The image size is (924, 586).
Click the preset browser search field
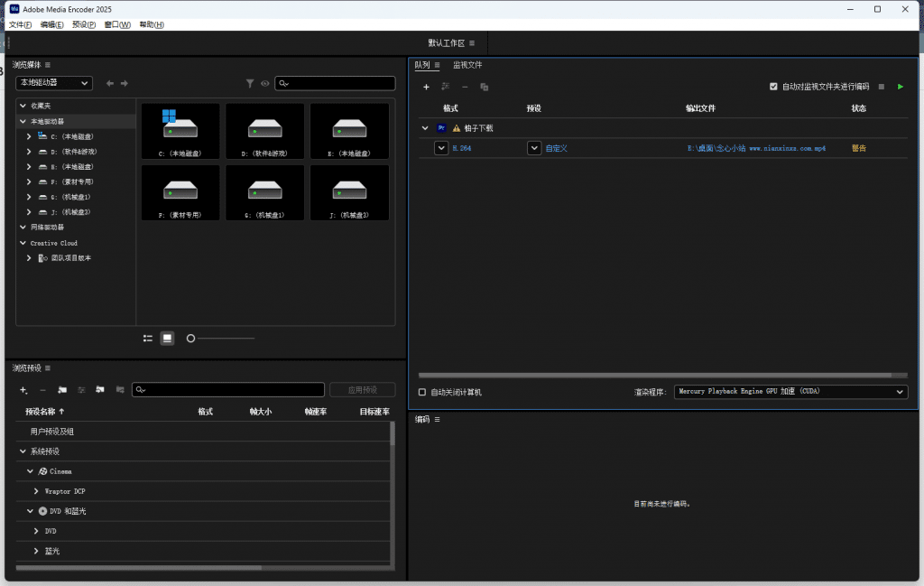pos(228,390)
